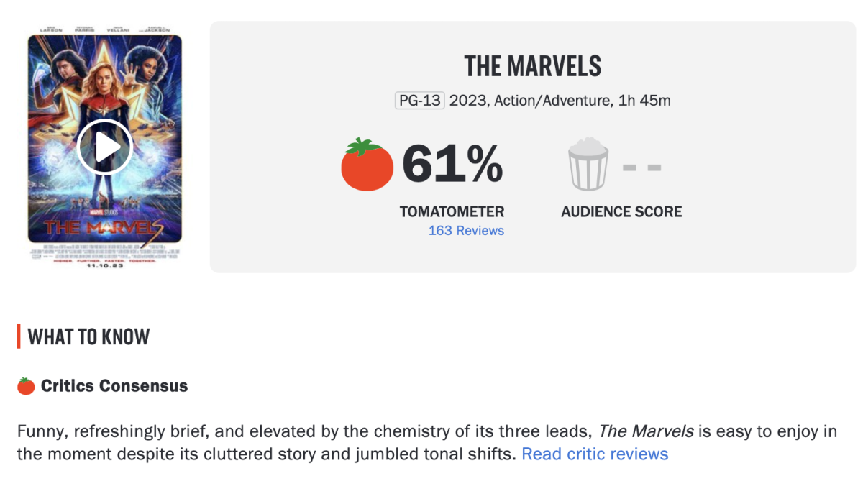This screenshot has width=863, height=504.
Task: Click THE MARVELS logo on the poster
Action: coord(104,229)
